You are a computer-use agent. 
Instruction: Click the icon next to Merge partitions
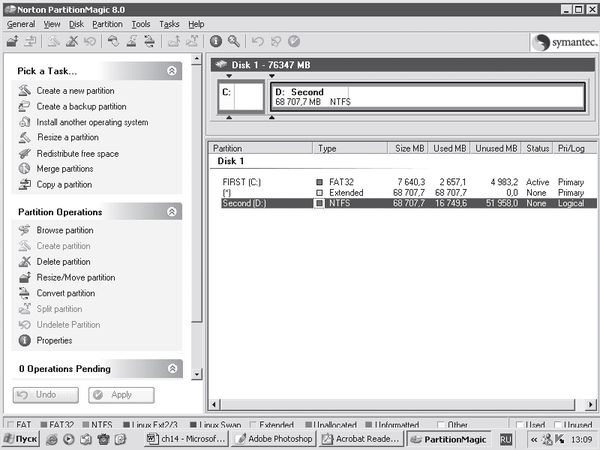[26, 169]
